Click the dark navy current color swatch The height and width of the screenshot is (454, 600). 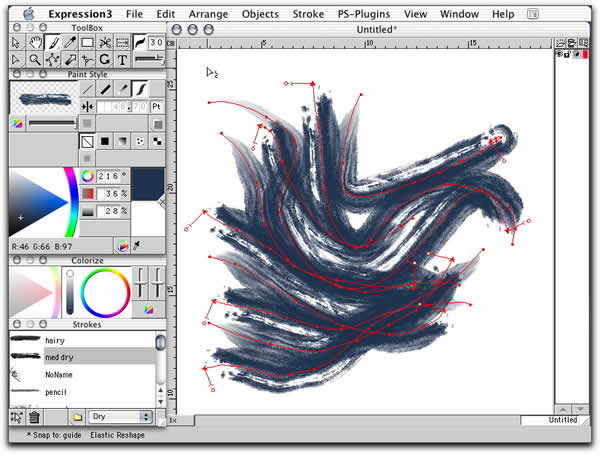[x=147, y=183]
